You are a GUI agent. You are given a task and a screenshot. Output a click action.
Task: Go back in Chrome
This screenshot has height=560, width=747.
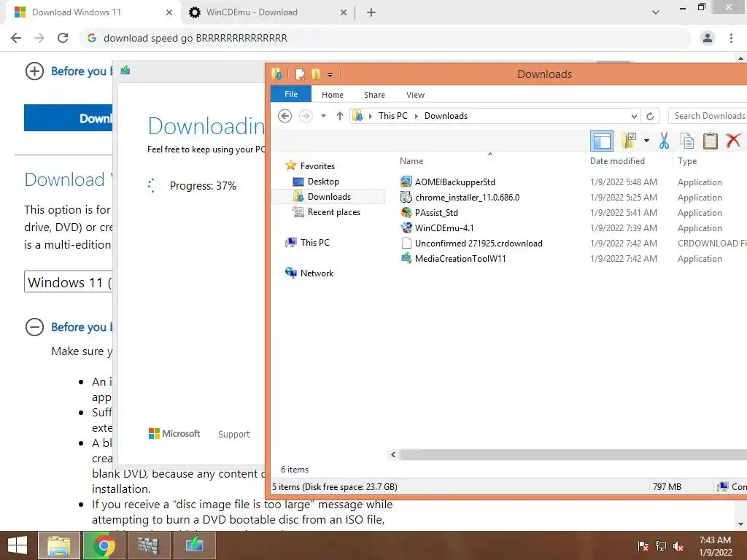[16, 38]
